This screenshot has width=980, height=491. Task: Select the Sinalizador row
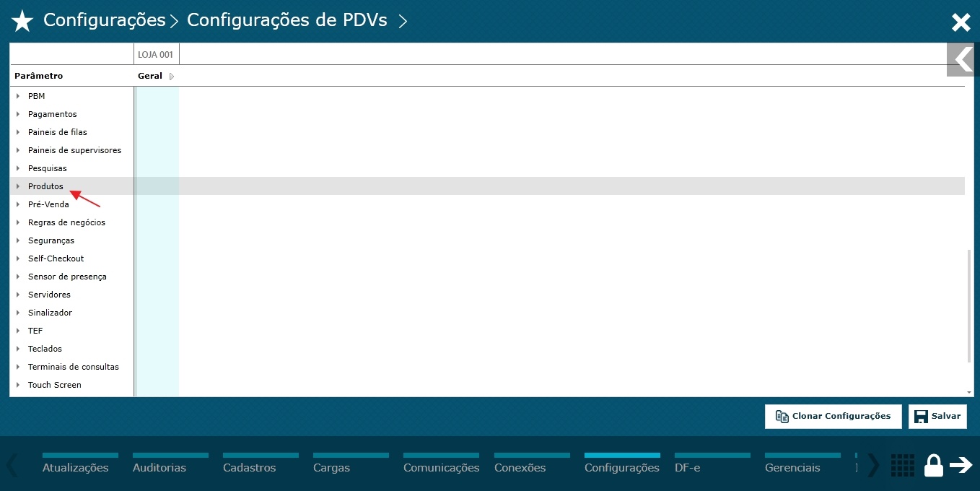click(x=487, y=313)
